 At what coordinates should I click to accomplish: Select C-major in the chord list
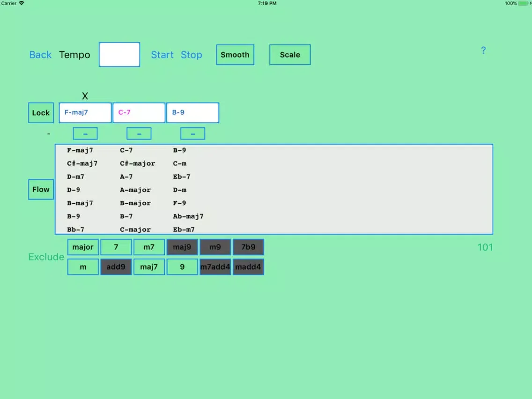tap(135, 229)
